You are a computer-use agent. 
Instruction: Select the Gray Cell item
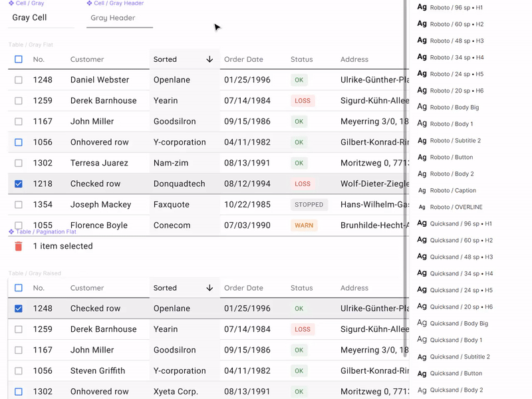click(x=41, y=18)
